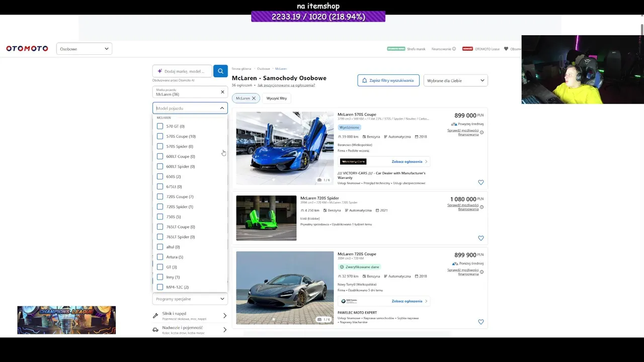Click the Pawelec Moto Expert dealer logo
Image resolution: width=644 pixels, height=362 pixels.
tap(350, 301)
